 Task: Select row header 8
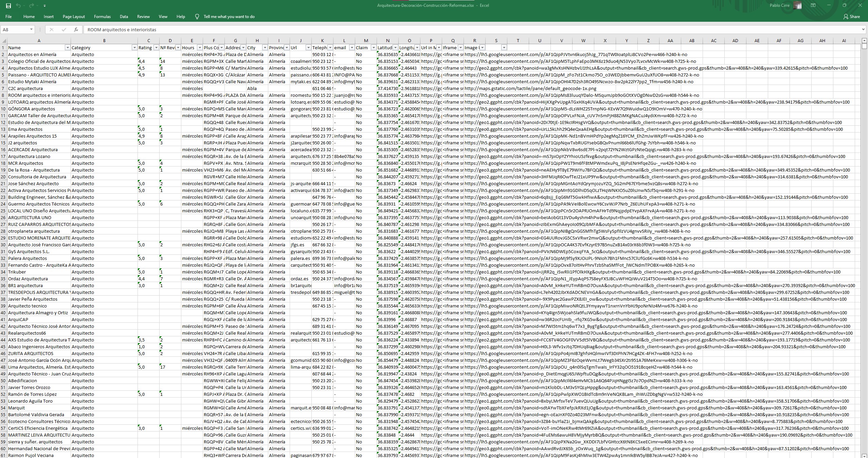(x=3, y=95)
